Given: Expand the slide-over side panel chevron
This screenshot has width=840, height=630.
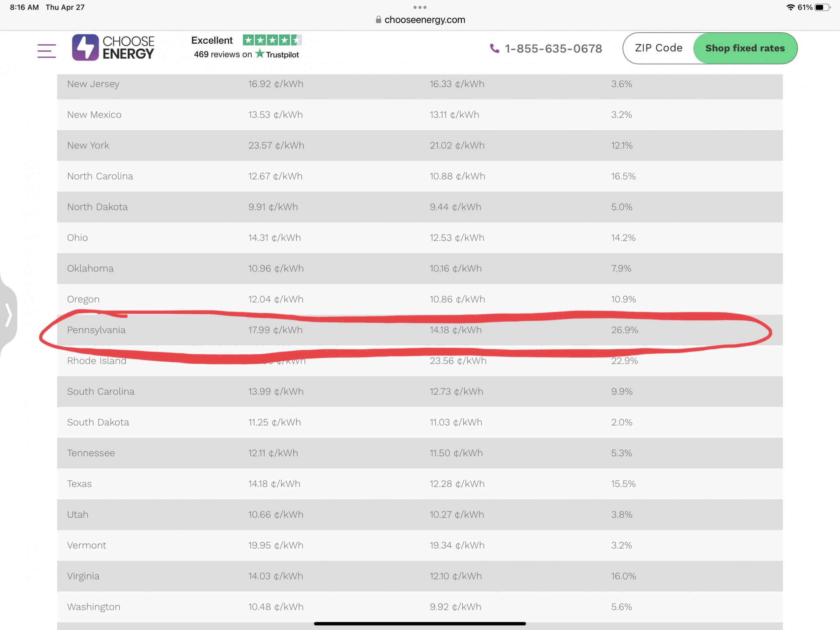Looking at the screenshot, I should (8, 315).
